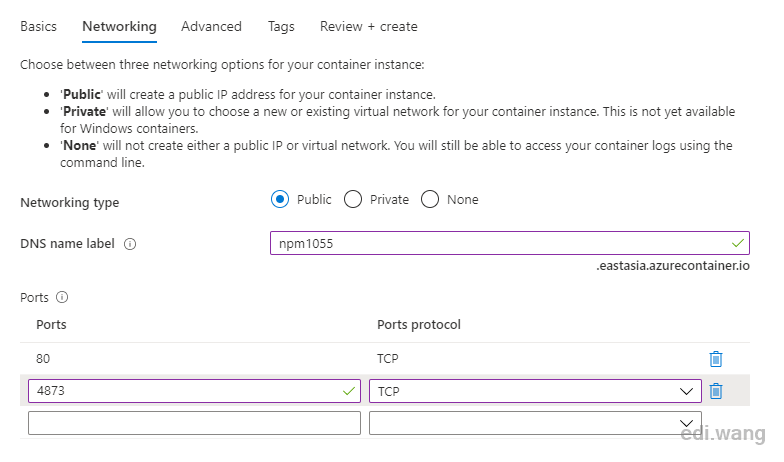This screenshot has height=462, width=784.
Task: Open the Review + create tab
Action: (368, 26)
